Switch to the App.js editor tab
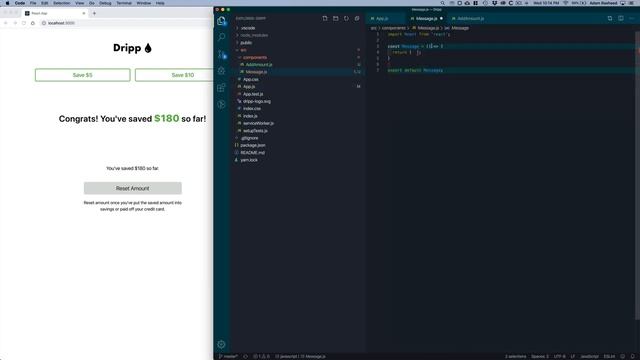 [x=382, y=18]
